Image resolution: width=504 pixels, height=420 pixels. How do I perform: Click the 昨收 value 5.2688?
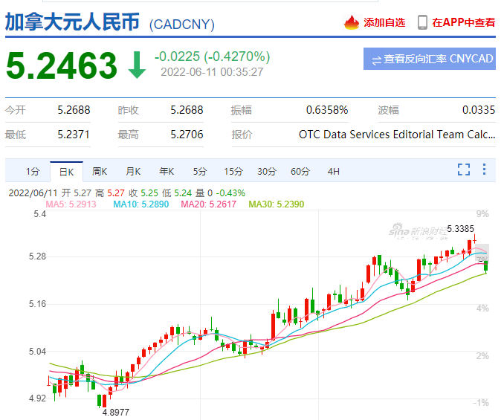coord(187,110)
